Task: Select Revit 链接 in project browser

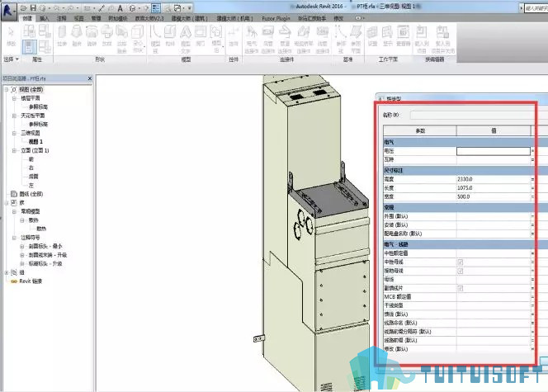Action: (x=31, y=281)
